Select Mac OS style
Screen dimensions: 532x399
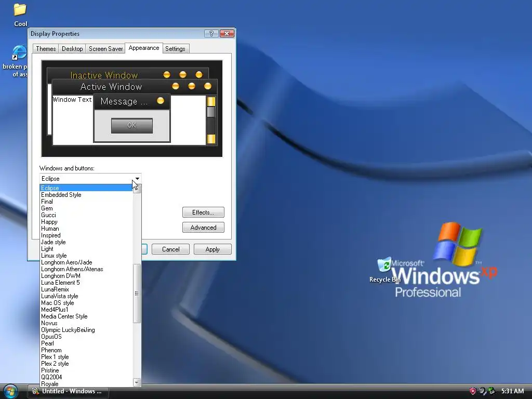click(x=86, y=303)
